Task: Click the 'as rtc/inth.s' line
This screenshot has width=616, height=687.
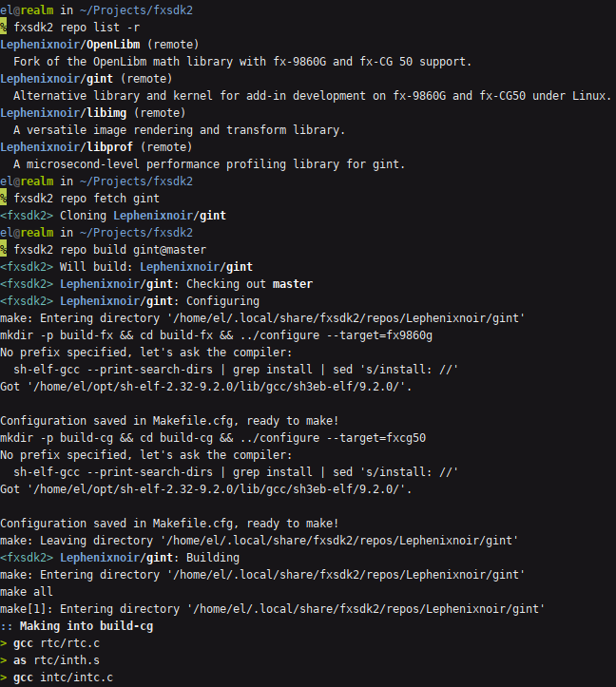Action: [50, 659]
